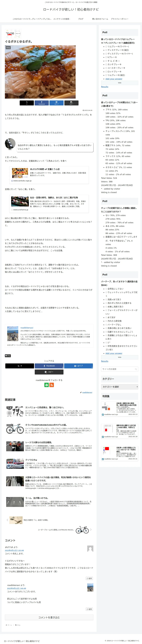Select 汚れたら即交換 radio option

coord(106,321)
